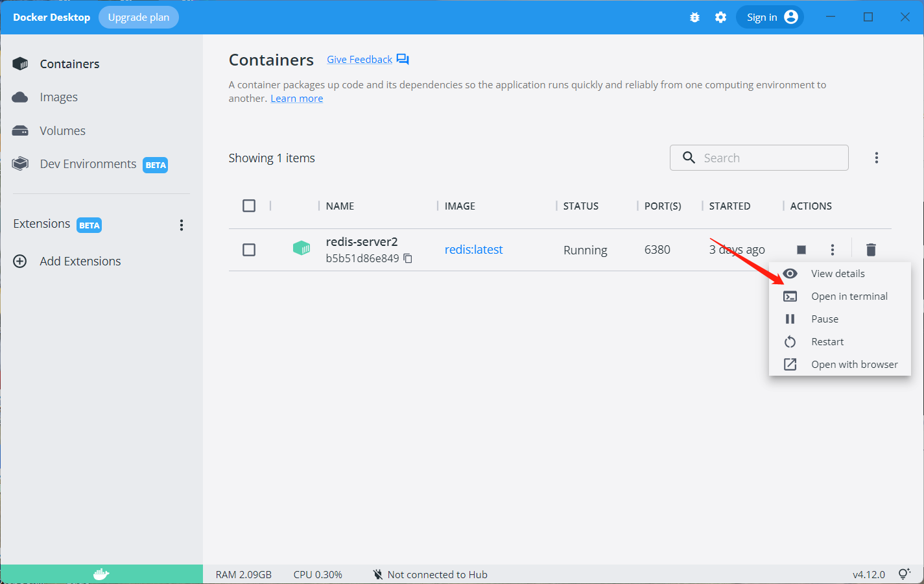The height and width of the screenshot is (584, 924).
Task: Click the search magnifier icon
Action: coord(689,157)
